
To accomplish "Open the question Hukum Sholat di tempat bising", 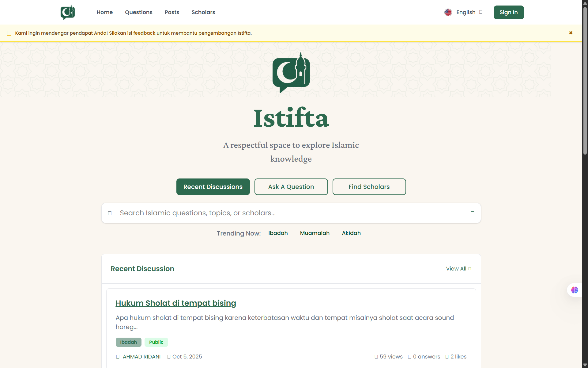I will click(x=175, y=303).
